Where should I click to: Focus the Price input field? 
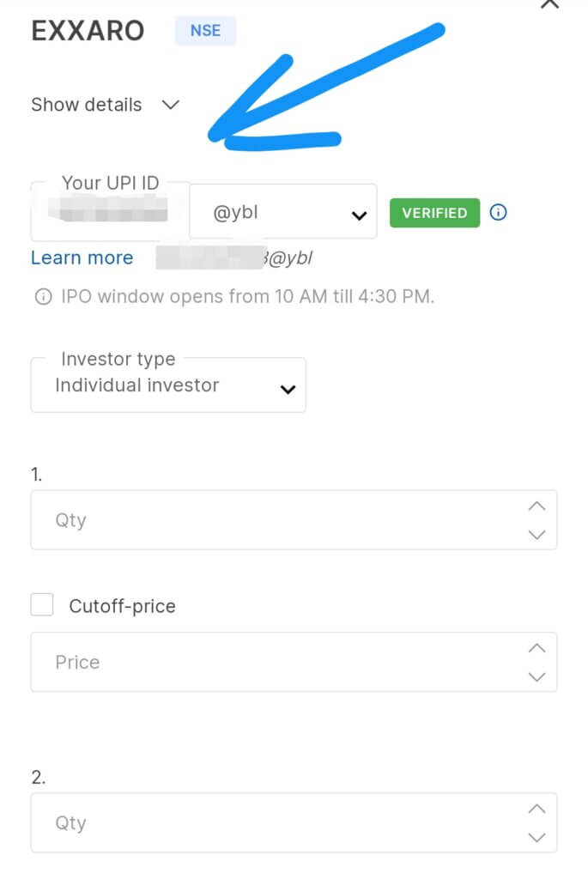[294, 662]
